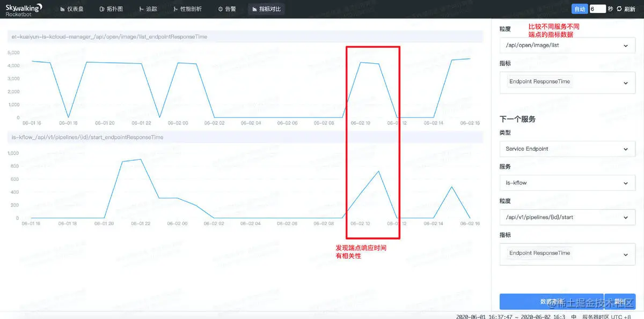Screen dimensions: 644x319
Task: Click the 400 axis value in lower chart
Action: coord(15,192)
